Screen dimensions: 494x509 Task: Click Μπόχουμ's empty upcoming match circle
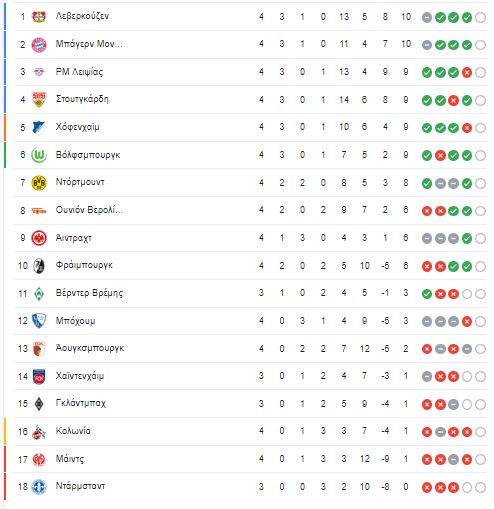click(480, 322)
